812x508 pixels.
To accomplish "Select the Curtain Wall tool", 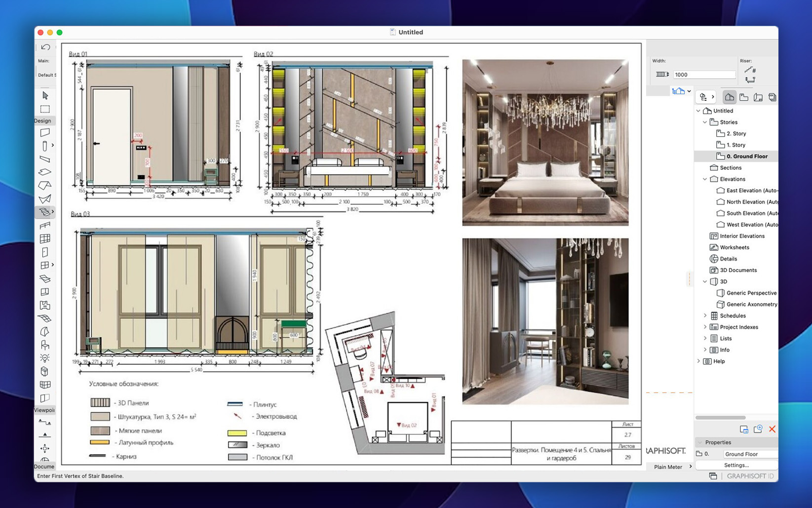I will (x=45, y=238).
